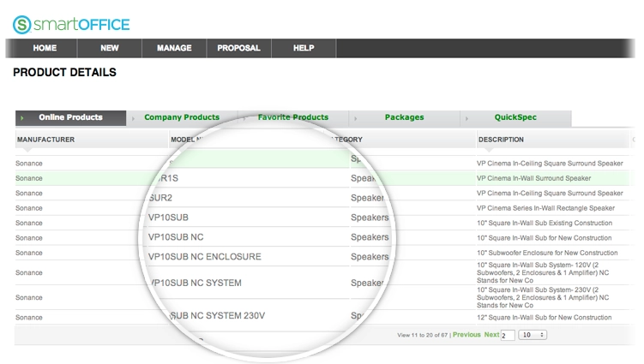Image resolution: width=644 pixels, height=364 pixels.
Task: Select the 12" Square In-Wall Sub for New Construction description
Action: 545,318
